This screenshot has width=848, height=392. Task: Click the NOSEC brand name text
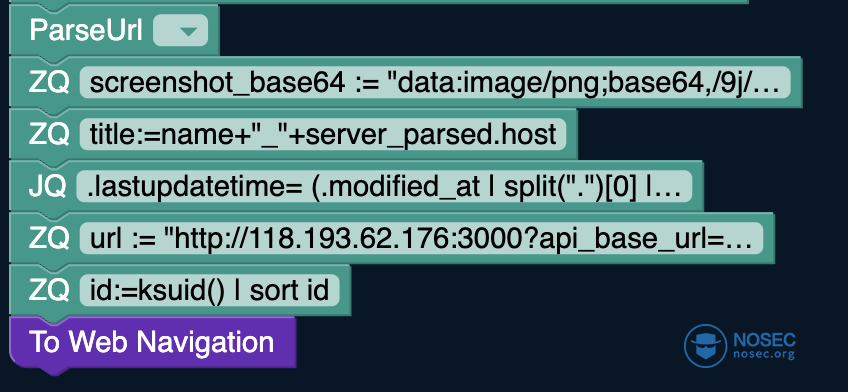[764, 340]
